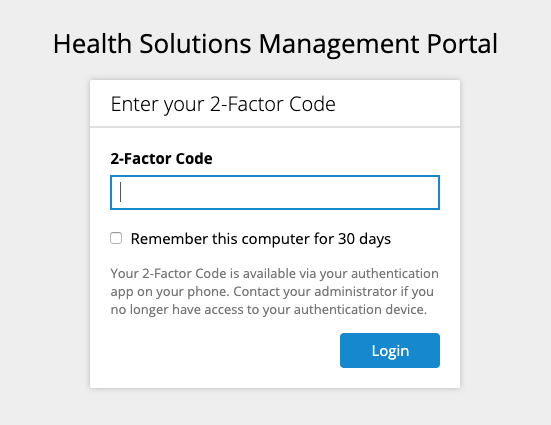Click empty white space left of the Login button

pos(225,350)
